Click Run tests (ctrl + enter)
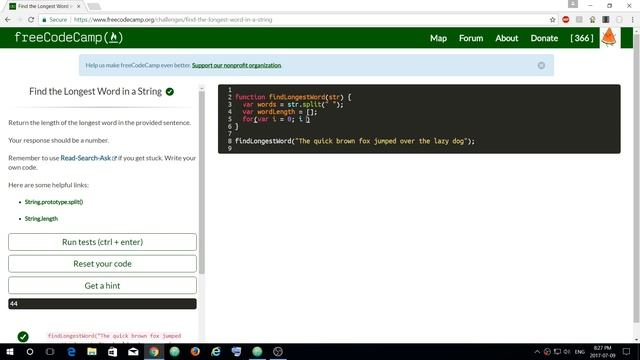Viewport: 640px width, 360px height. (x=102, y=242)
